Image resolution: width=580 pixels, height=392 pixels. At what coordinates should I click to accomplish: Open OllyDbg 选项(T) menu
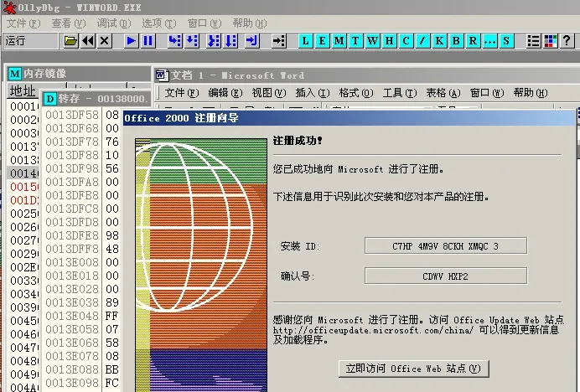[159, 23]
